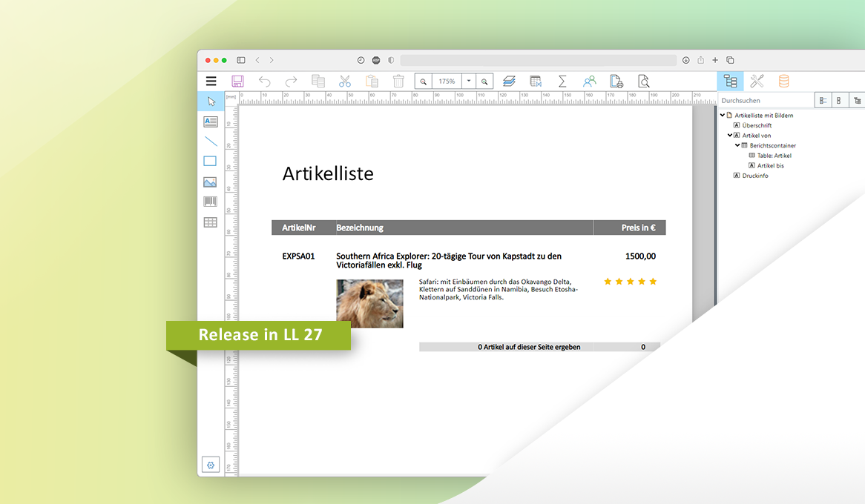This screenshot has width=865, height=504.
Task: Click the lion picture thumbnail
Action: pos(369,304)
